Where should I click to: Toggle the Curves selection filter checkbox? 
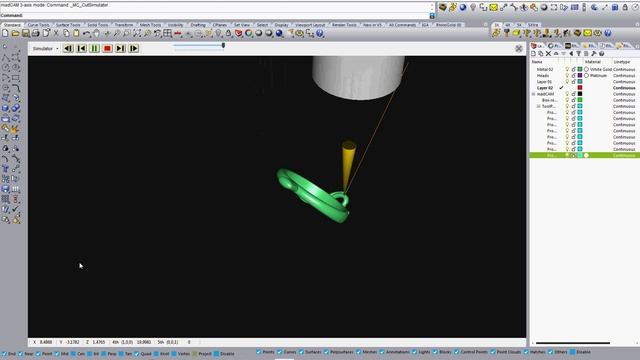click(x=280, y=352)
